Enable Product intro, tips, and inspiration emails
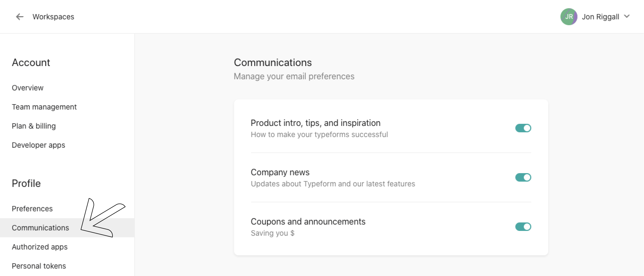The height and width of the screenshot is (276, 644). (523, 128)
